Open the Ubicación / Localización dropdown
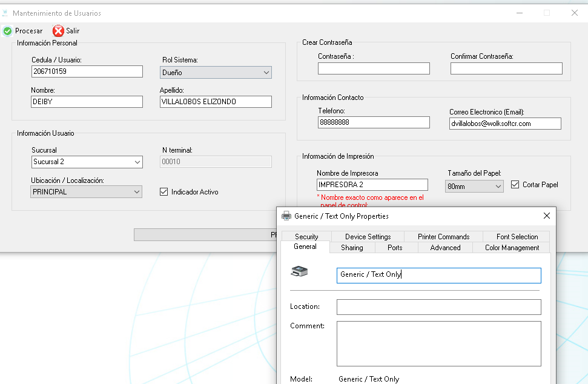This screenshot has height=384, width=588. coord(86,191)
